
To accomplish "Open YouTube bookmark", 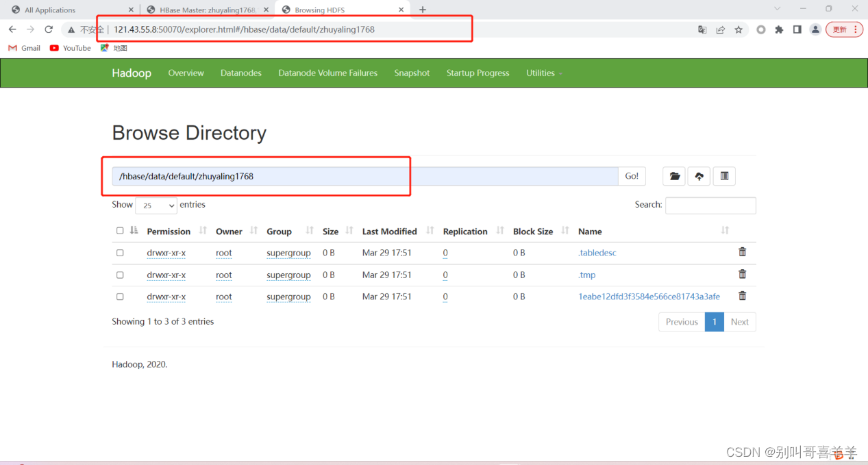I will [x=71, y=48].
